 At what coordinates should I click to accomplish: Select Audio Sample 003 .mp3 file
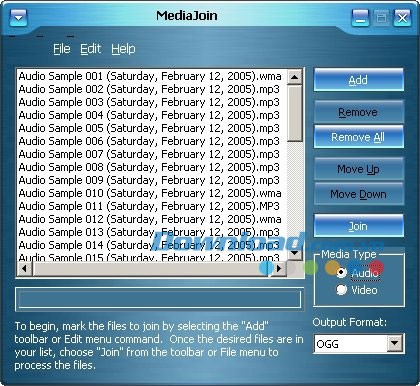tap(149, 102)
